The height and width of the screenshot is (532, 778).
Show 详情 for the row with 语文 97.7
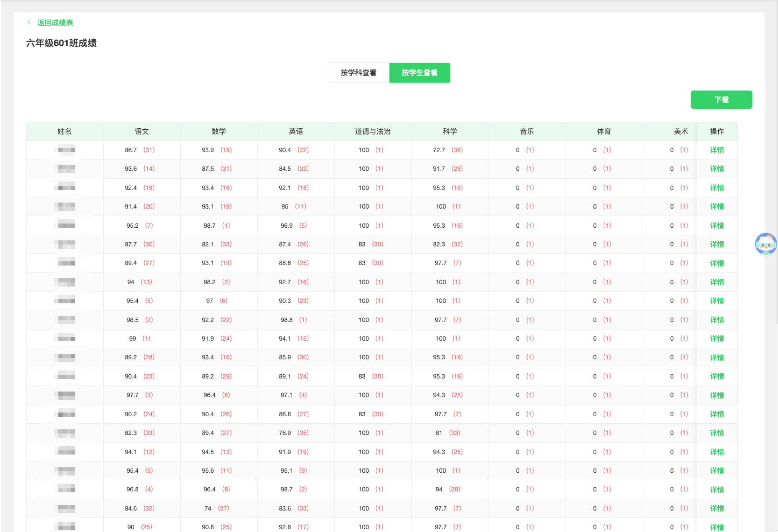tap(717, 395)
